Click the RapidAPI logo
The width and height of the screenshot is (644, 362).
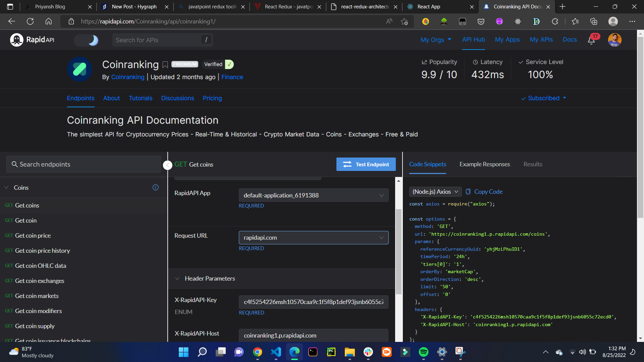pos(32,40)
